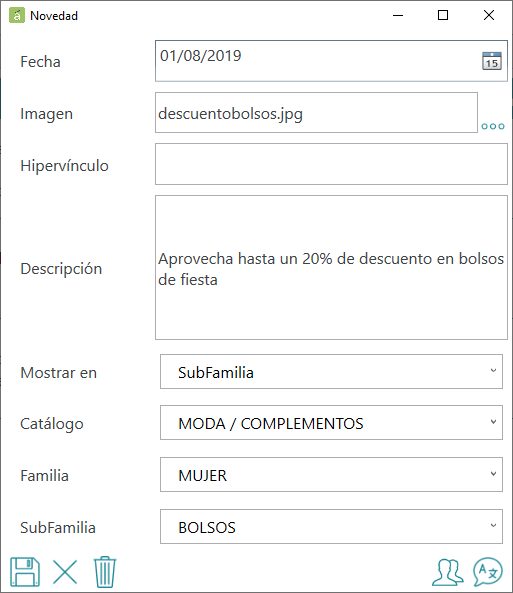Maximize the Novedad window
513x593 pixels.
pos(443,15)
